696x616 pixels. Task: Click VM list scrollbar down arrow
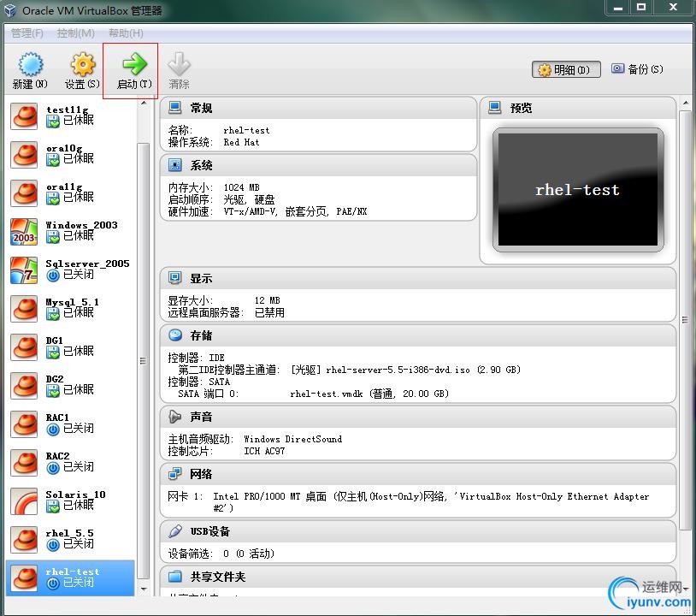pyautogui.click(x=144, y=589)
